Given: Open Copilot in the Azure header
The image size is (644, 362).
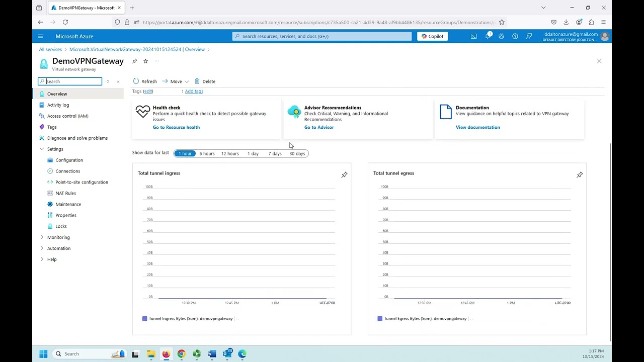Looking at the screenshot, I should 432,36.
